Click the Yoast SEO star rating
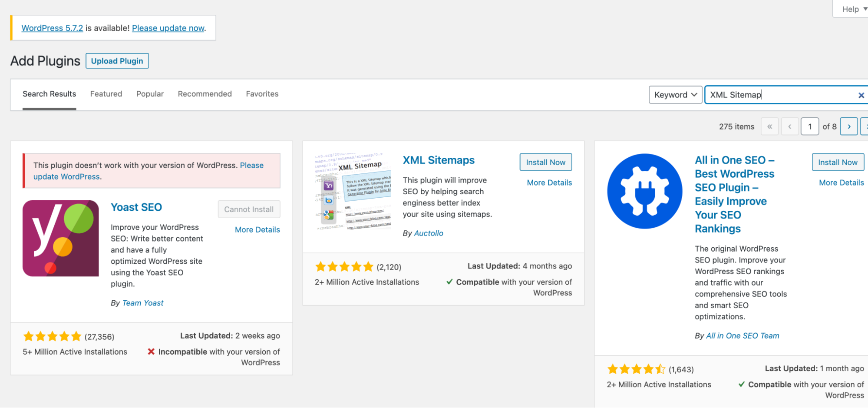 click(52, 336)
